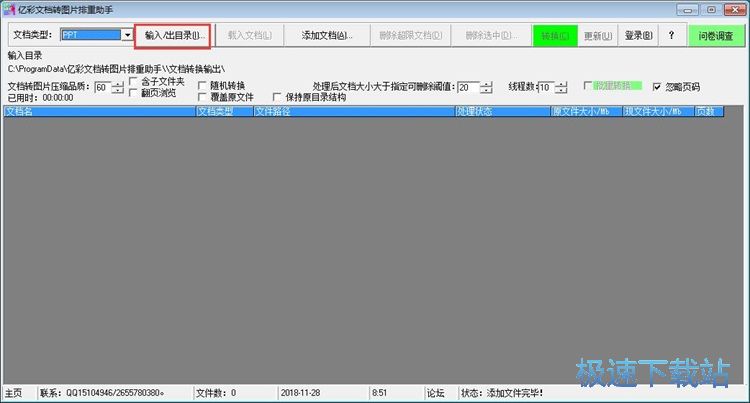Image resolution: width=750 pixels, height=403 pixels.
Task: Click the 状态: 添加文件完毕! status text
Action: (502, 393)
